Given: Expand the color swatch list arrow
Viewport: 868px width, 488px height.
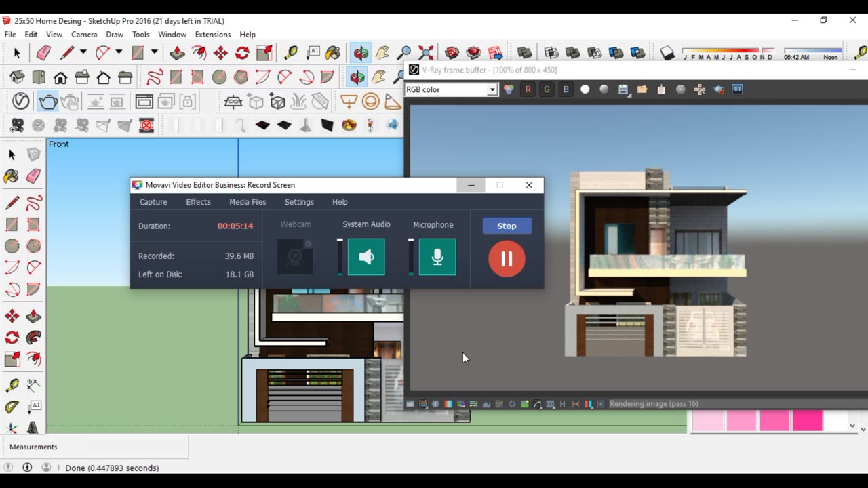Looking at the screenshot, I should pyautogui.click(x=852, y=426).
